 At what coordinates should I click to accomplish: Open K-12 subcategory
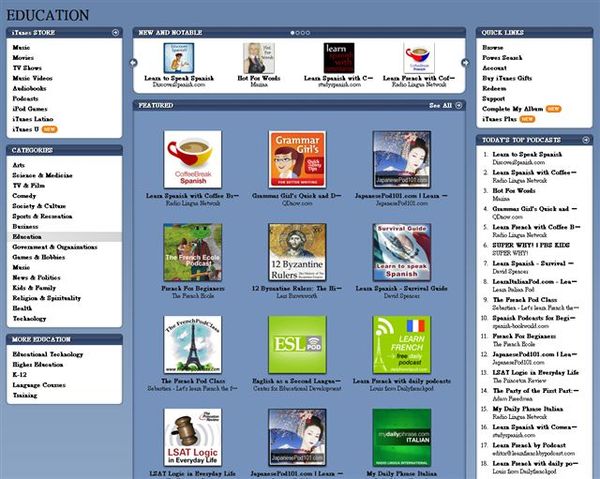point(19,375)
